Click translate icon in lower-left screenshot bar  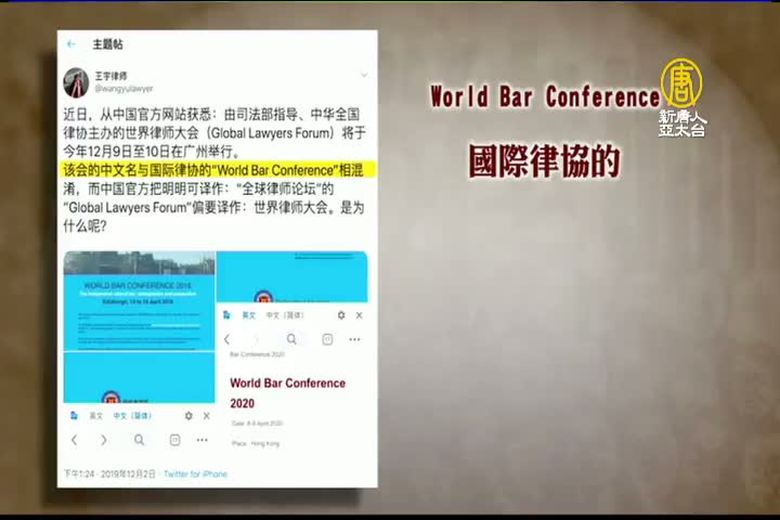click(x=74, y=416)
